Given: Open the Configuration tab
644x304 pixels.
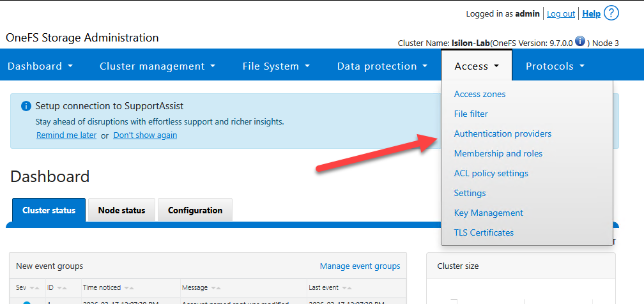Looking at the screenshot, I should (195, 210).
